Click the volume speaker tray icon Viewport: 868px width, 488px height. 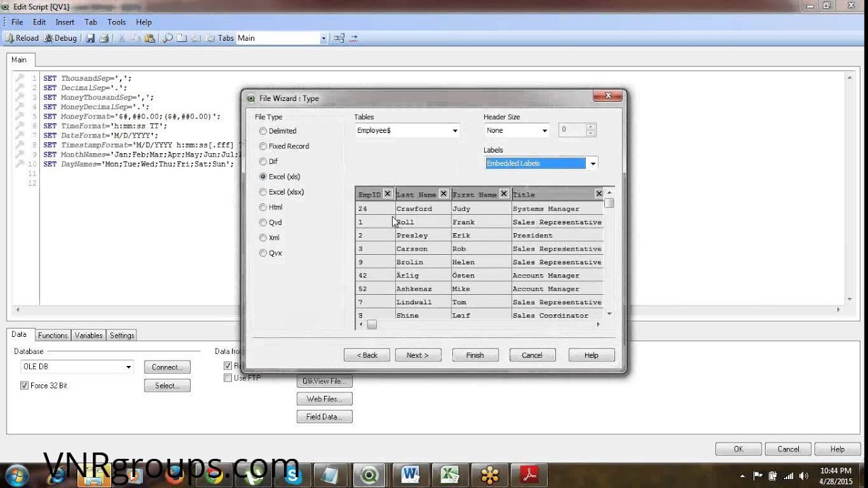pos(803,476)
